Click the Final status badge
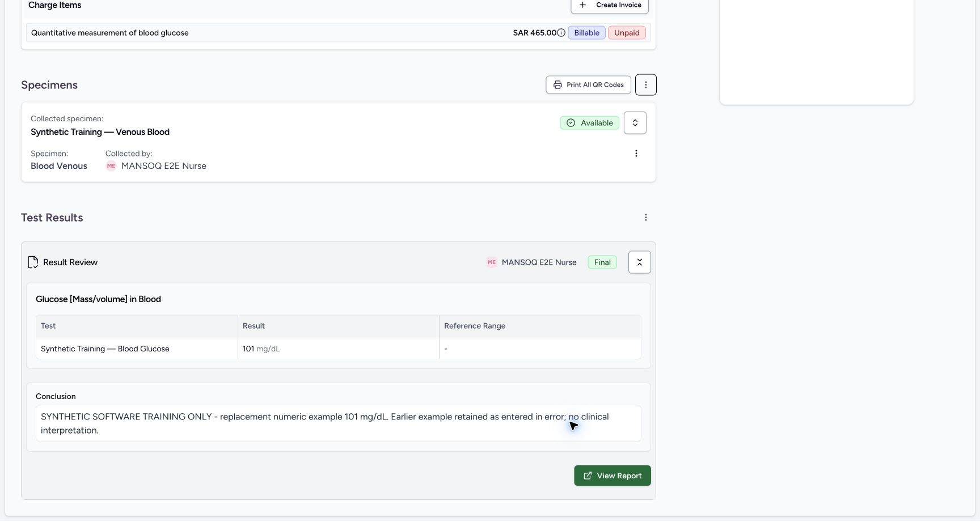 tap(602, 262)
